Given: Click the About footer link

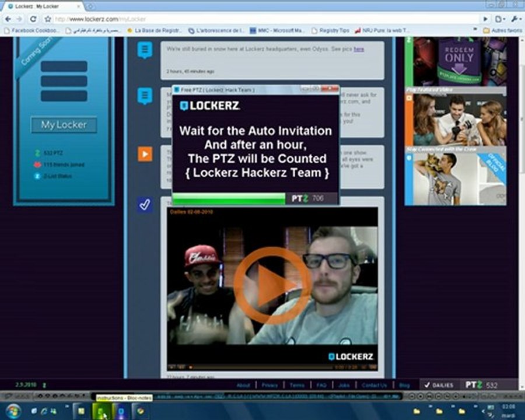Looking at the screenshot, I should click(243, 385).
